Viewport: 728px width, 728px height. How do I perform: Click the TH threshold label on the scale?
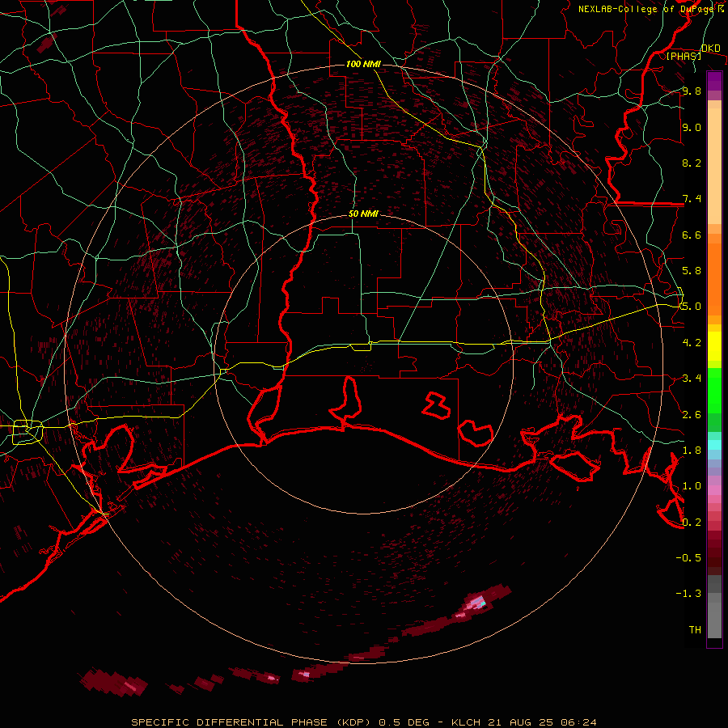tap(695, 629)
